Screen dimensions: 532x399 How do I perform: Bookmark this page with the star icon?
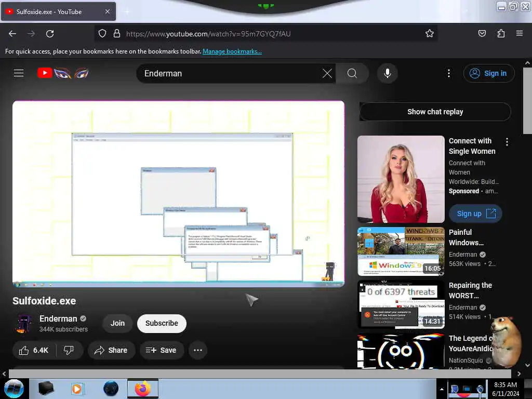tap(430, 33)
